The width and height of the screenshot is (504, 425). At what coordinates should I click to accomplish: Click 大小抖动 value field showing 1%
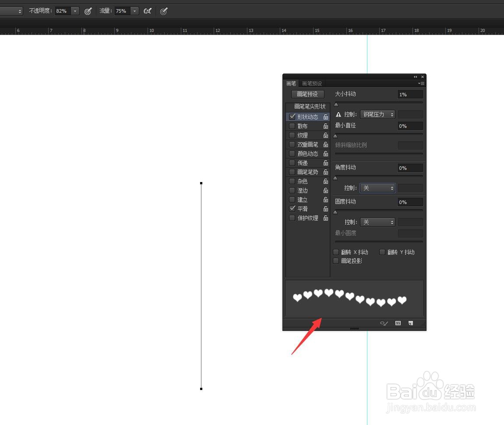click(x=410, y=94)
